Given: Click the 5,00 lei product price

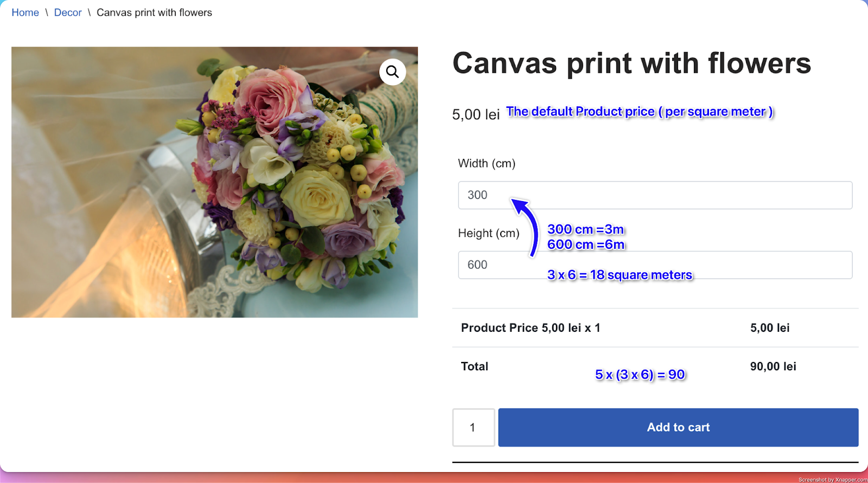Looking at the screenshot, I should [x=476, y=114].
